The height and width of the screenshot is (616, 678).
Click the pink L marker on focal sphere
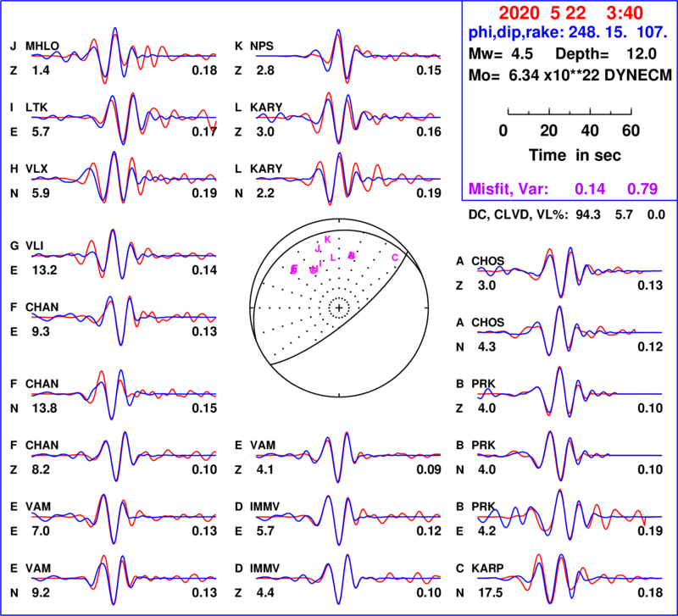click(x=332, y=258)
